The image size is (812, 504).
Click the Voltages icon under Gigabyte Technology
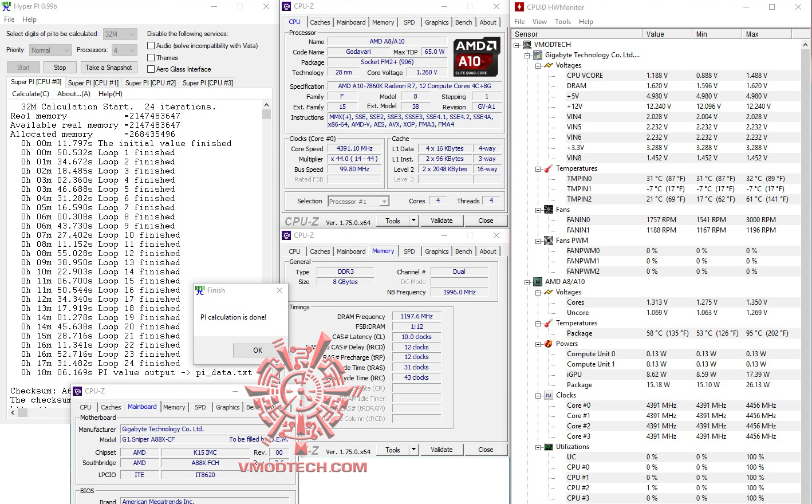click(548, 65)
